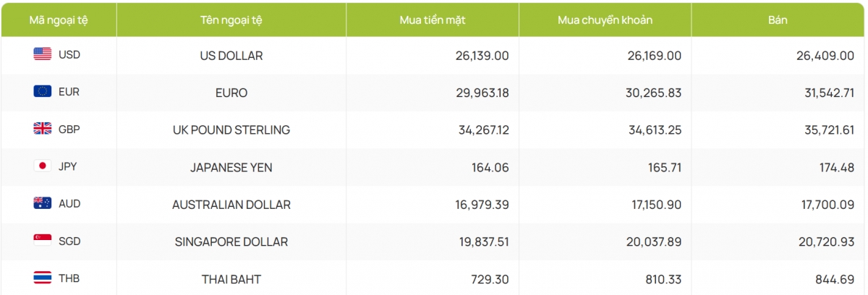The width and height of the screenshot is (868, 295).
Task: Click the United Kingdom flag icon
Action: point(42,129)
